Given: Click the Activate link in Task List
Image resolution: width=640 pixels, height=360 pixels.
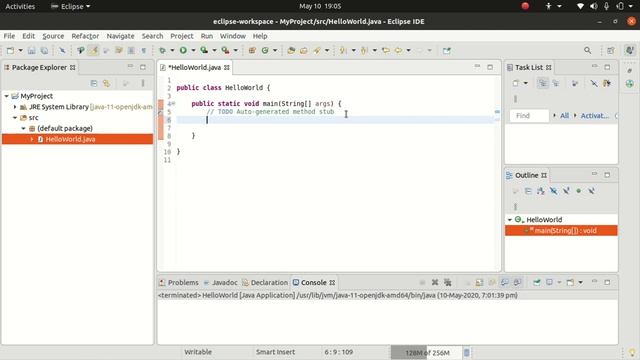Looking at the screenshot, I should tap(594, 116).
